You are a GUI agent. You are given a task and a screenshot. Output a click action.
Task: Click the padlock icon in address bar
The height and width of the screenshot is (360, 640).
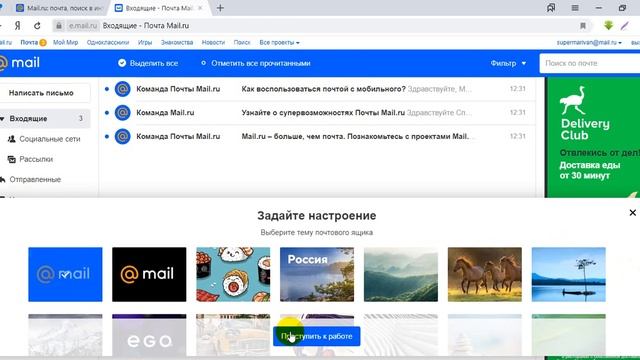[59, 26]
